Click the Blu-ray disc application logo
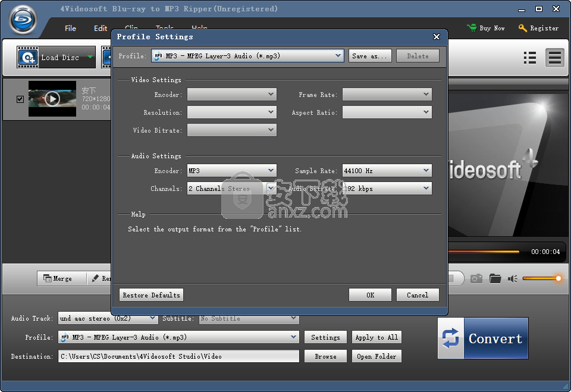Image resolution: width=571 pixels, height=392 pixels. [x=23, y=20]
